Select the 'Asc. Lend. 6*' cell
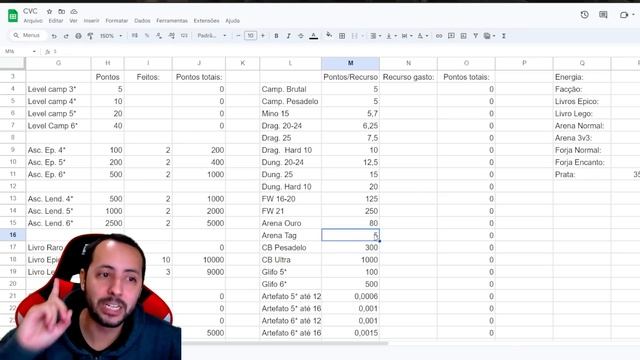 pyautogui.click(x=58, y=223)
